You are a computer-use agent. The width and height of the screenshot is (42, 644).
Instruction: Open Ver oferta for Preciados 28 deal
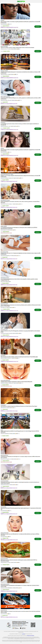(38, 129)
